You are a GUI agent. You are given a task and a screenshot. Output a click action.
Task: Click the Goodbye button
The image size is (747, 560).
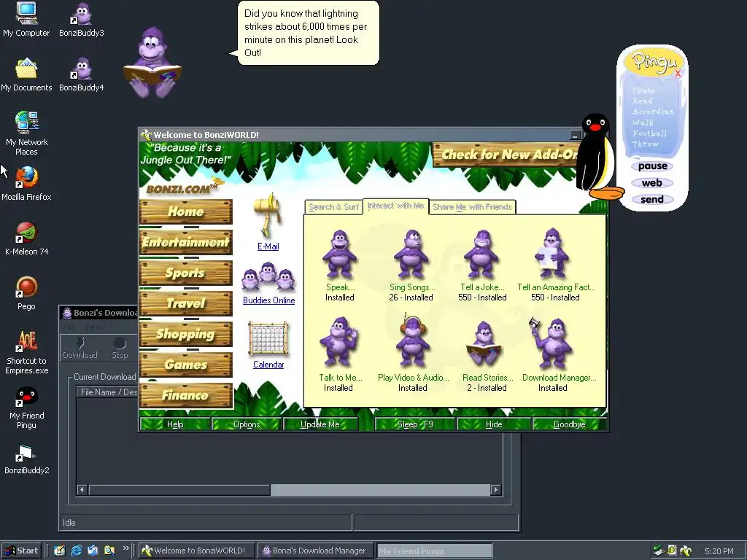(569, 424)
